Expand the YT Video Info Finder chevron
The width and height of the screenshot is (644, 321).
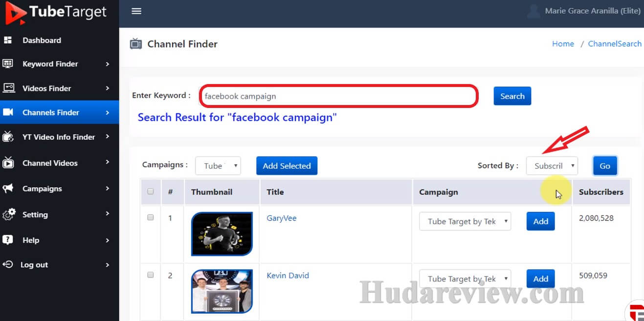(x=108, y=137)
